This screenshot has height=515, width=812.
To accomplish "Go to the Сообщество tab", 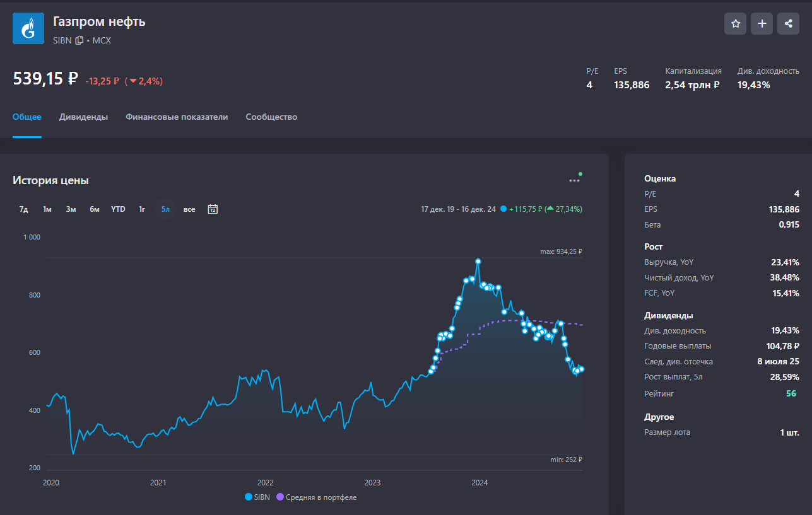I will 271,117.
